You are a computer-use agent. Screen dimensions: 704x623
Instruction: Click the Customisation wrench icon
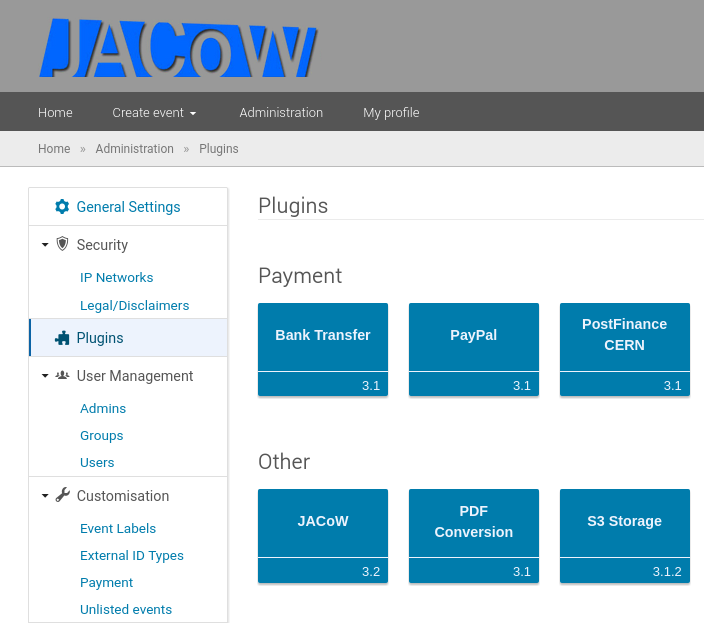[x=63, y=495]
